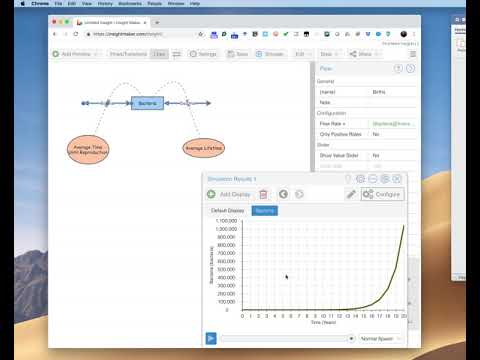The width and height of the screenshot is (480, 360).
Task: Toggle the sidebar hamburger menu icon
Action: tap(413, 54)
